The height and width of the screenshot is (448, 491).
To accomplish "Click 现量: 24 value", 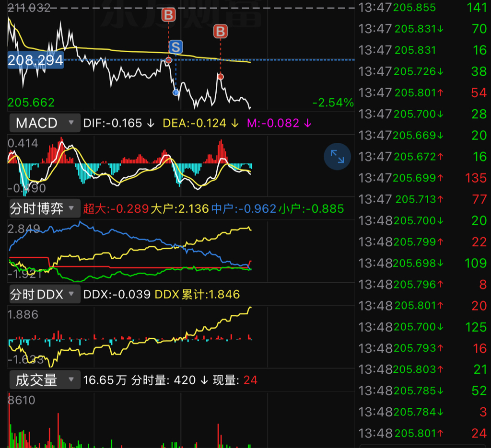I will click(235, 380).
